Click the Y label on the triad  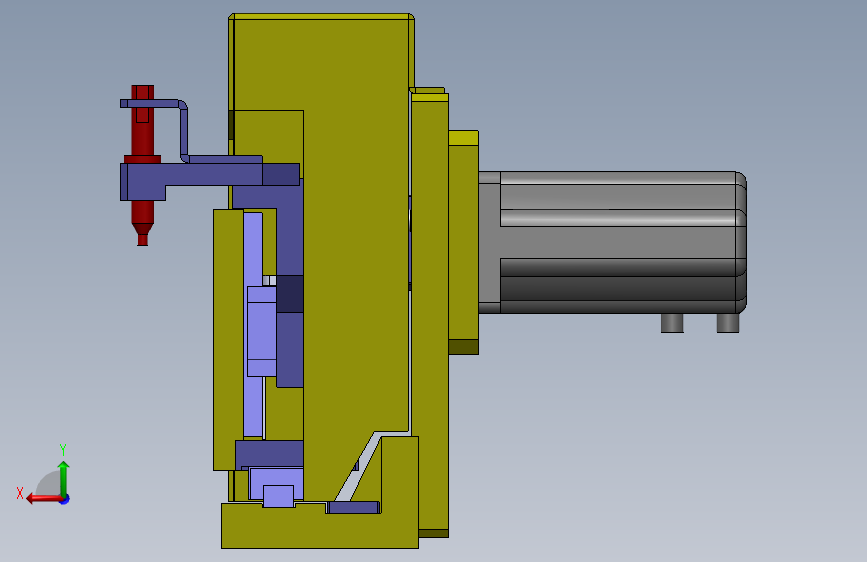pyautogui.click(x=63, y=449)
